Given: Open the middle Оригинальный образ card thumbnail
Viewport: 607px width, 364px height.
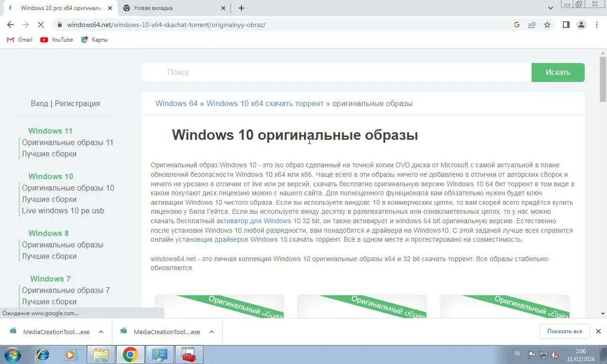Looking at the screenshot, I should (362, 306).
